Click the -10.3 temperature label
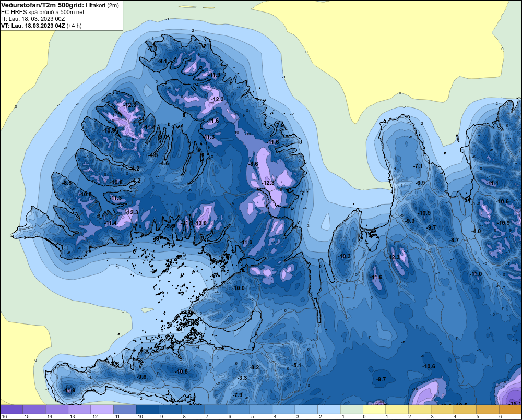The width and height of the screenshot is (522, 420). pyautogui.click(x=344, y=256)
